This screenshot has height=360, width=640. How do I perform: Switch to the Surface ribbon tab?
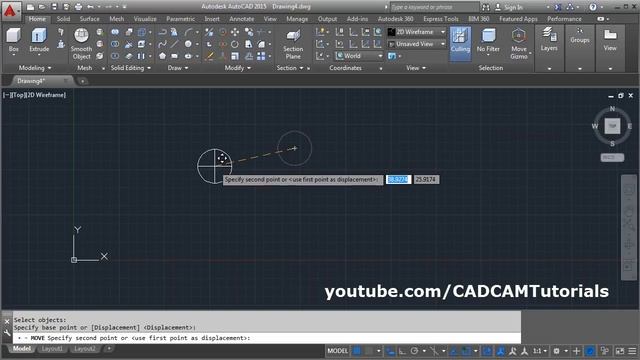(x=89, y=19)
